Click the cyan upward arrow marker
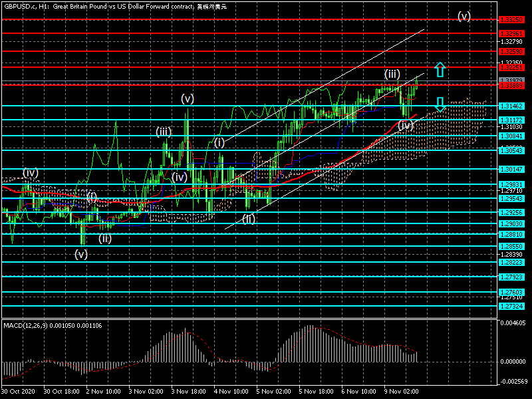 point(439,69)
